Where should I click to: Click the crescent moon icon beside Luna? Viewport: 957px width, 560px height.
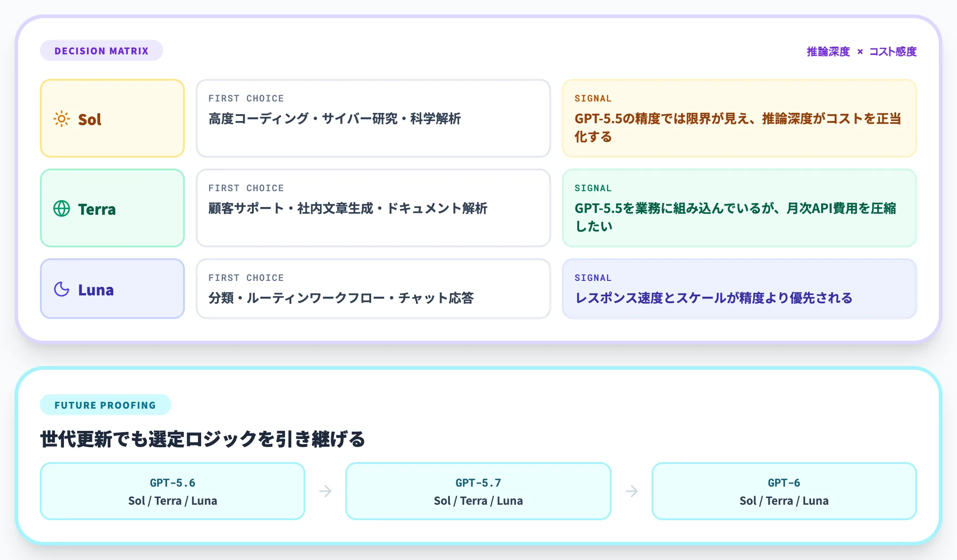62,289
